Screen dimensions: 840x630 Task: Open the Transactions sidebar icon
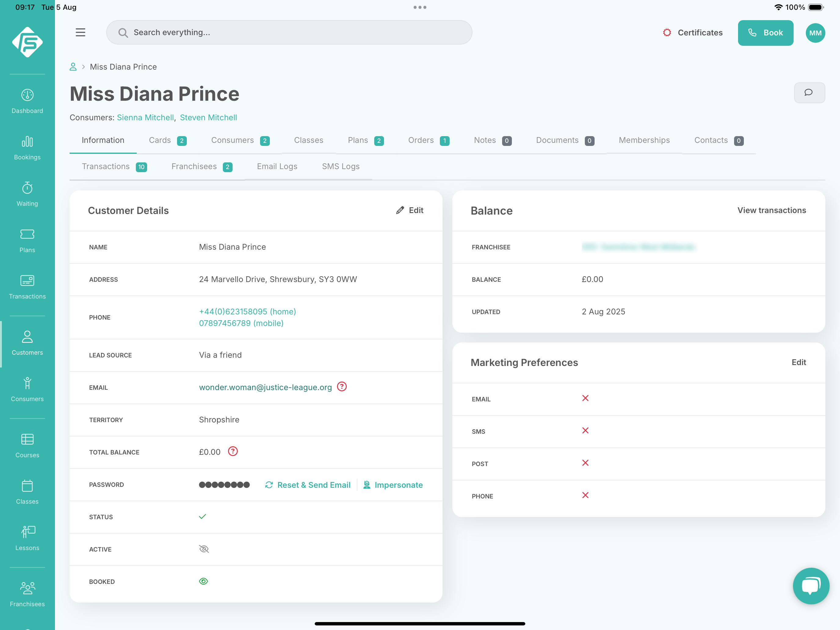point(27,281)
